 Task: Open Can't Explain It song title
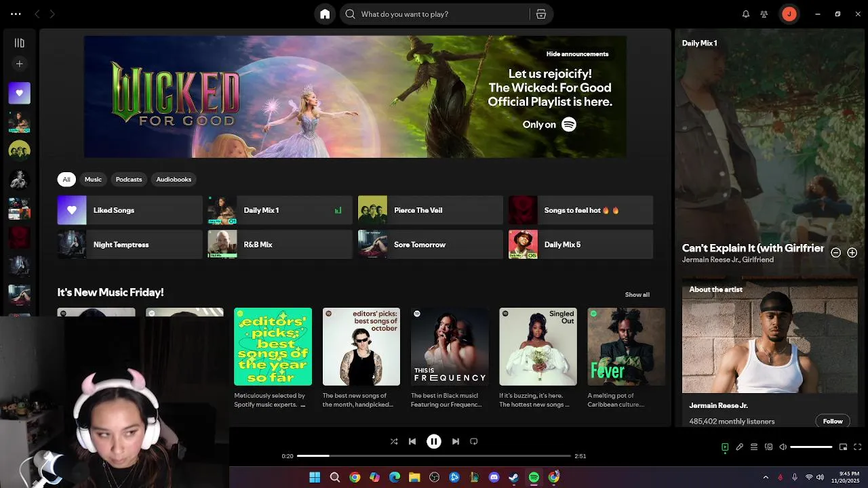click(753, 248)
